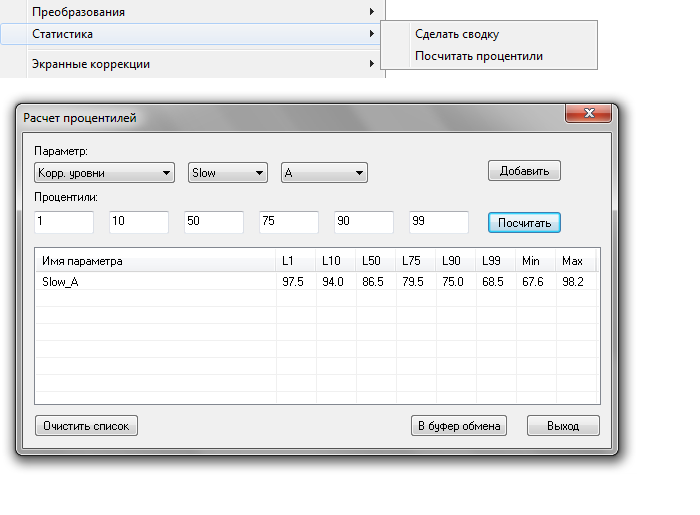Click the percentile field containing 99
This screenshot has height=515, width=700.
click(x=439, y=221)
